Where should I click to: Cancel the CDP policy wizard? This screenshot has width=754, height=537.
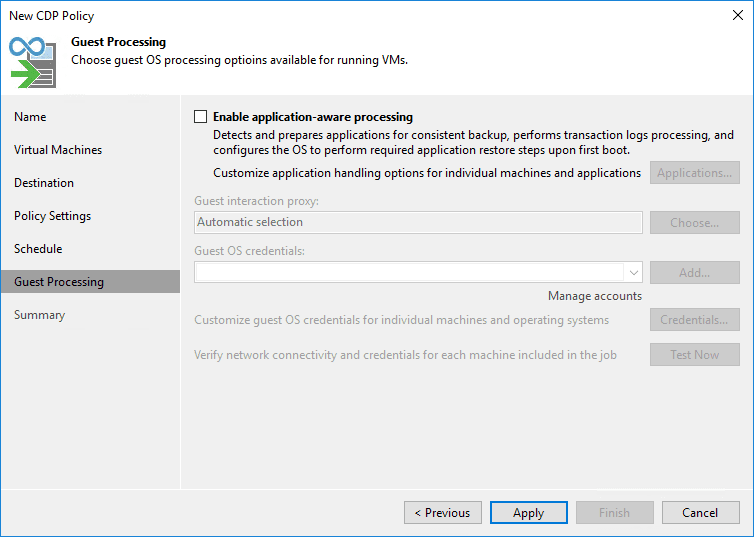[700, 513]
